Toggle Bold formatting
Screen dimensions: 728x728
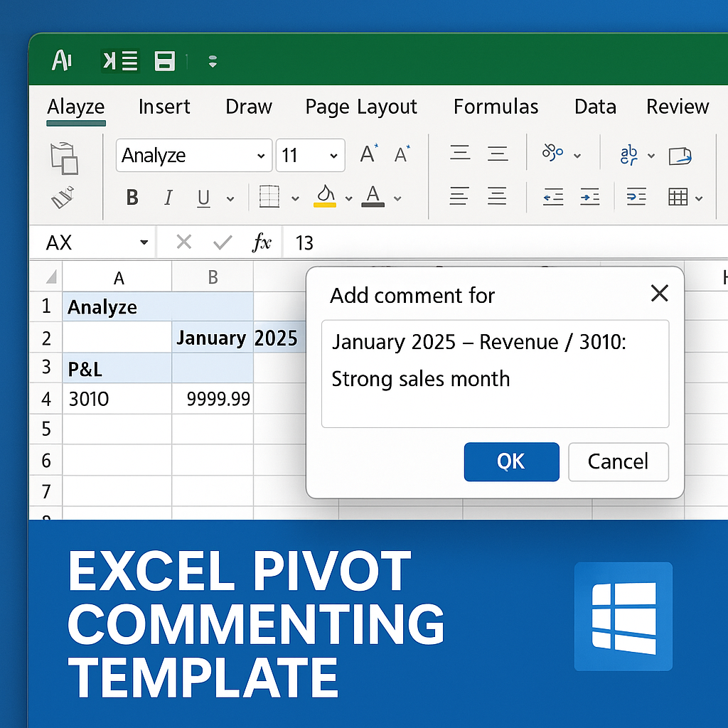(x=132, y=198)
